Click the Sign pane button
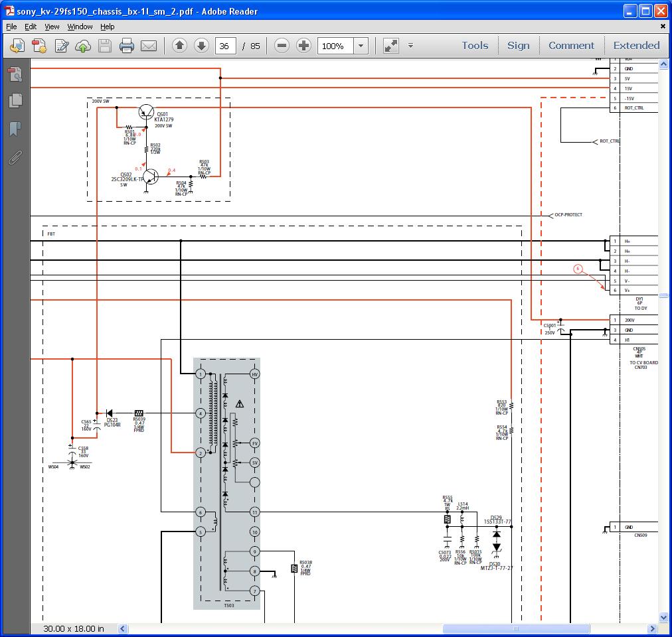Viewport: 672px width, 637px height. tap(518, 46)
